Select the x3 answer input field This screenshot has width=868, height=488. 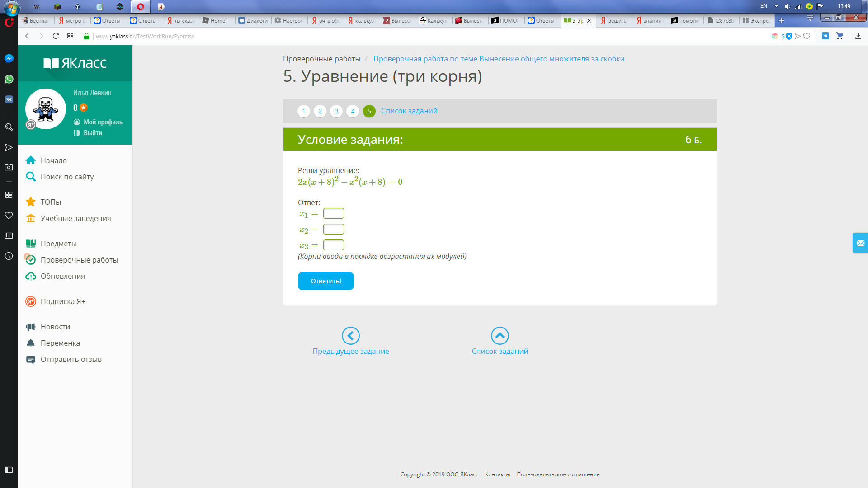(x=333, y=245)
